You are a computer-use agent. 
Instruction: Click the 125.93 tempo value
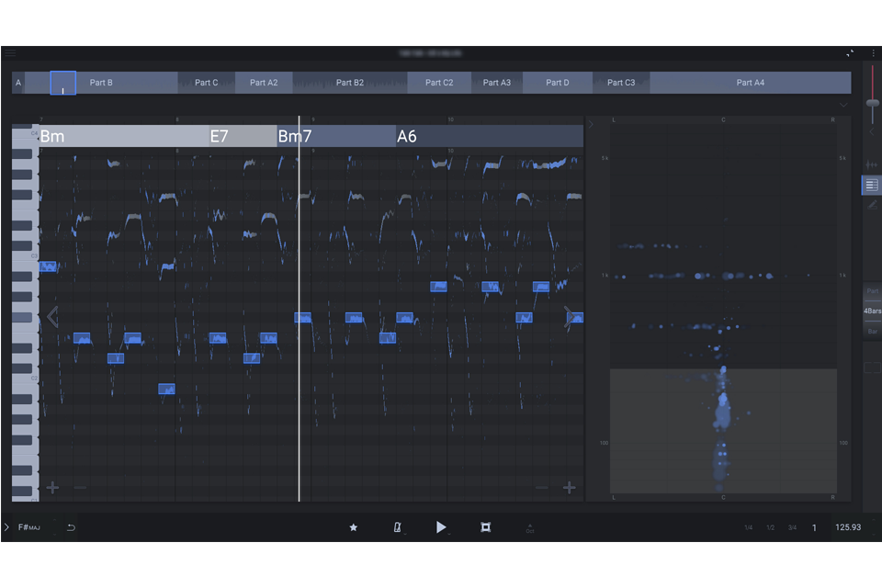pos(847,527)
